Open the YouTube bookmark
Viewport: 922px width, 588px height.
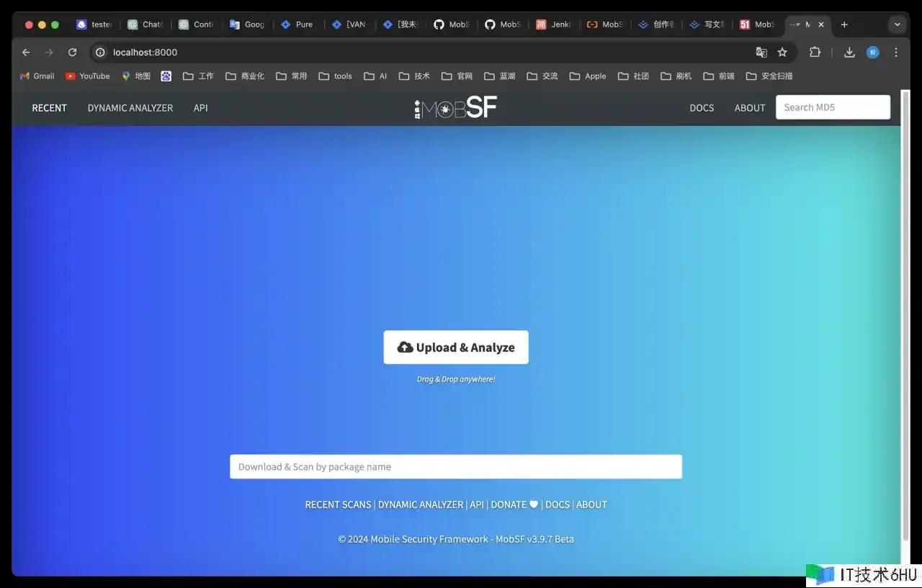tap(87, 76)
